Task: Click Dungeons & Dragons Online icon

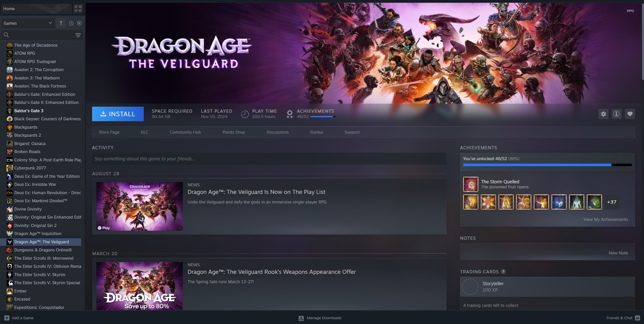Action: [10, 250]
